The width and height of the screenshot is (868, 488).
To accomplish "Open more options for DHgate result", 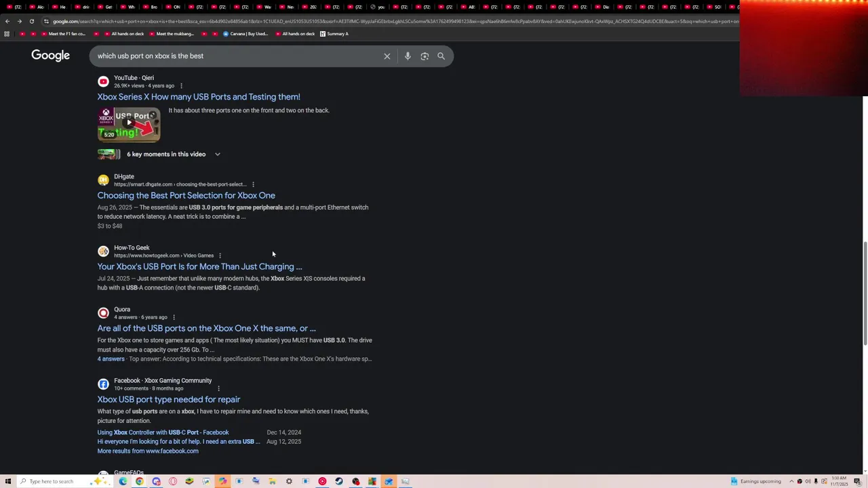I will (x=253, y=184).
